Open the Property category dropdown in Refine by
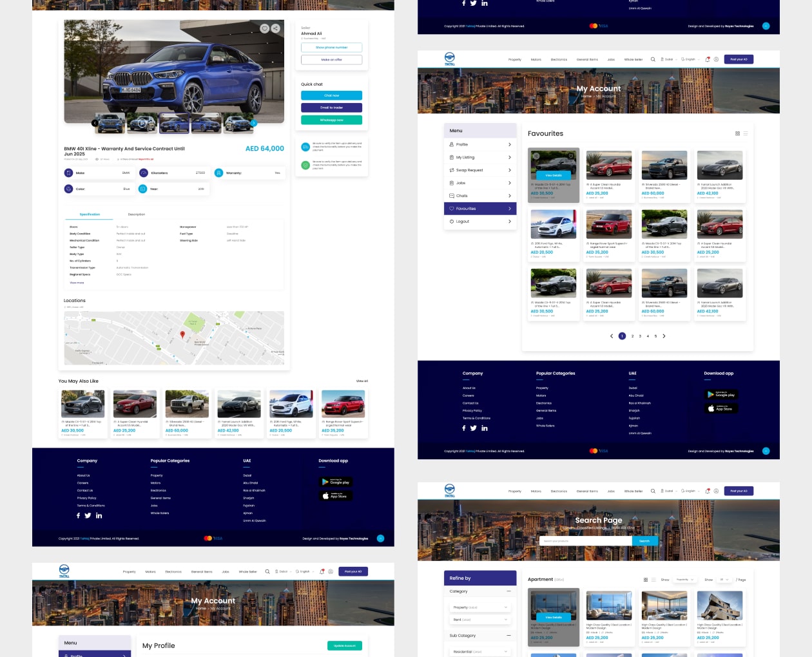 (x=480, y=607)
